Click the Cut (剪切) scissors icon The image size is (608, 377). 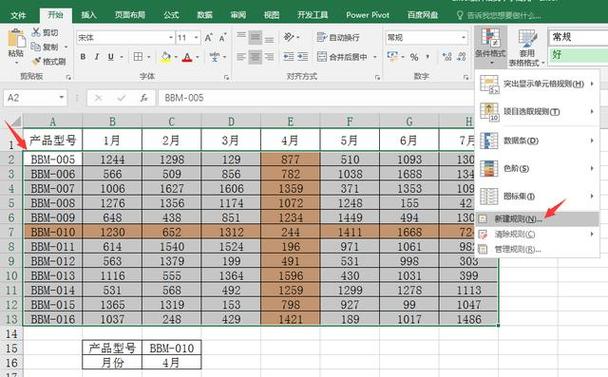(36, 32)
